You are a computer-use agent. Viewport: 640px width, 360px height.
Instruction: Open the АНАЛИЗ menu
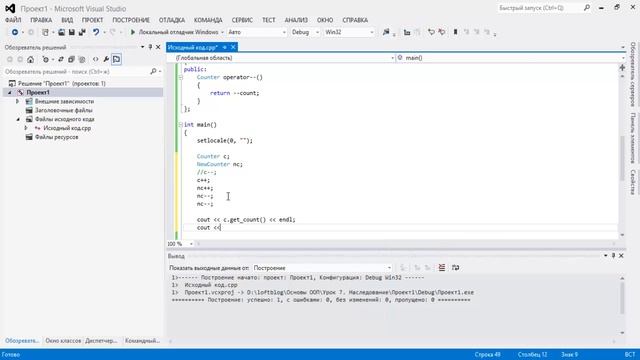point(296,20)
